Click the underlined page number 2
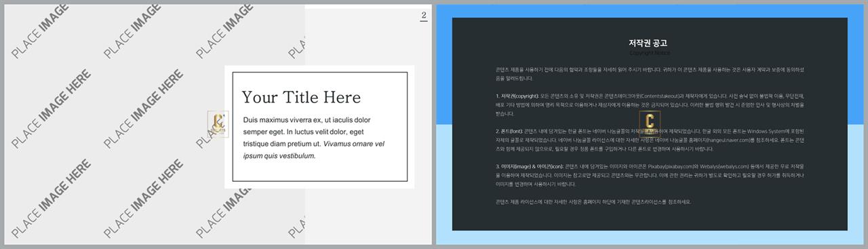This screenshot has height=249, width=868. click(424, 16)
